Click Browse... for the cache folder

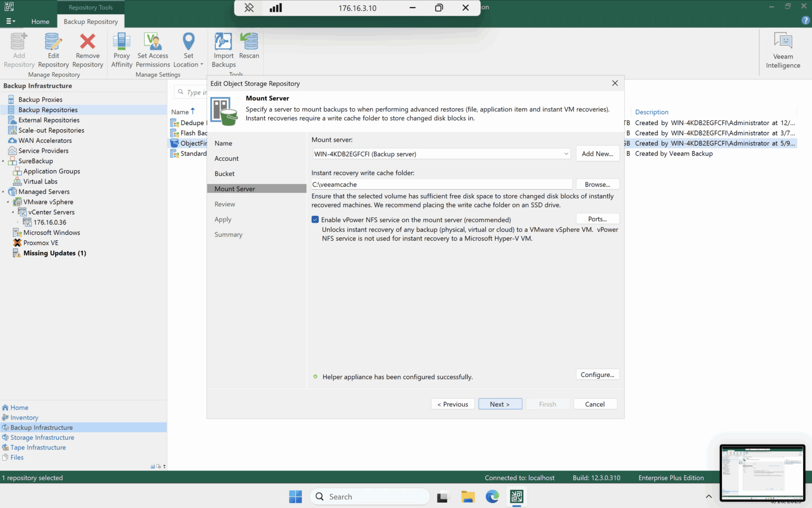pos(597,185)
